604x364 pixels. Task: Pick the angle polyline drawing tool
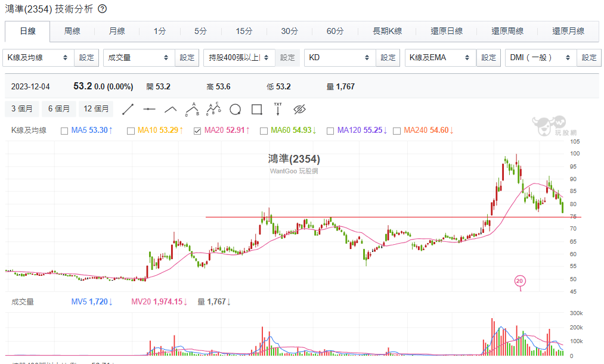click(x=171, y=109)
